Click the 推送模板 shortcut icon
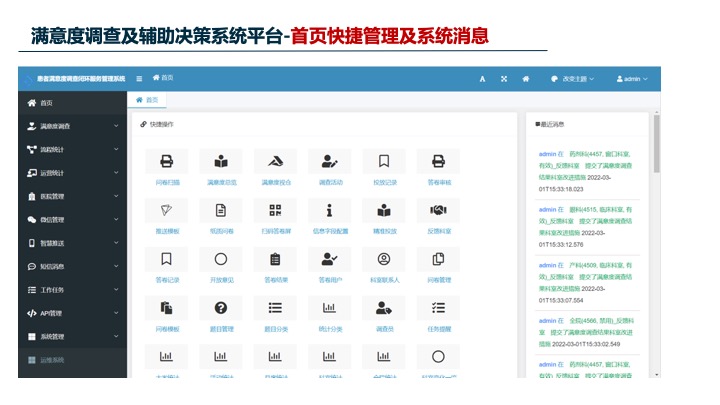Viewport: 720px width, 405px height. 166,210
